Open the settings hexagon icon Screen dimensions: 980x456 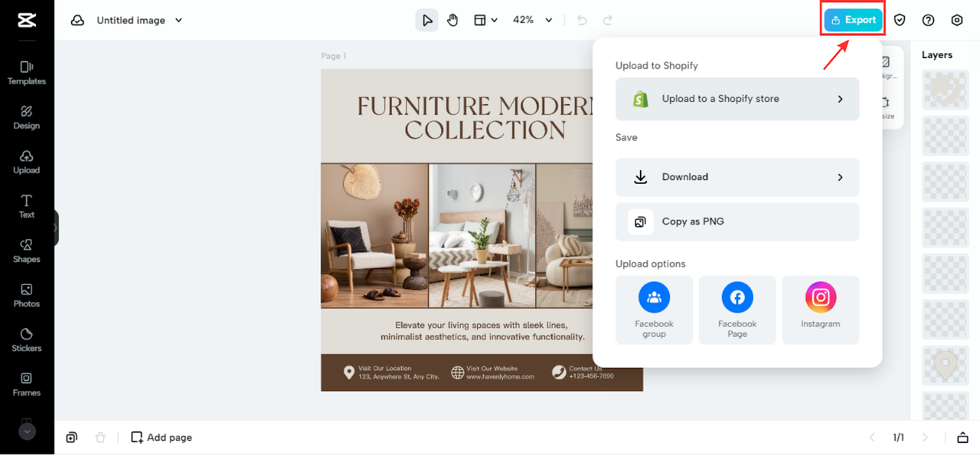click(x=957, y=21)
